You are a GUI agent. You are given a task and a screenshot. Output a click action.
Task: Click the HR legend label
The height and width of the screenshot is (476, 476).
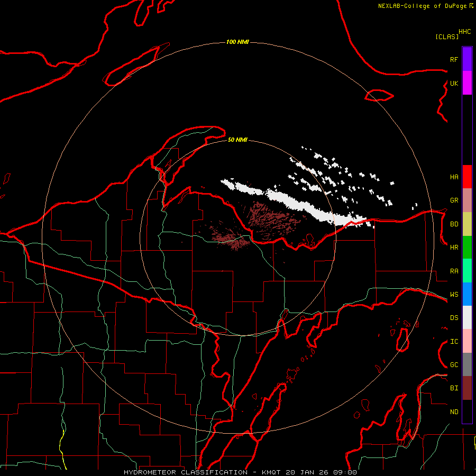pos(454,248)
